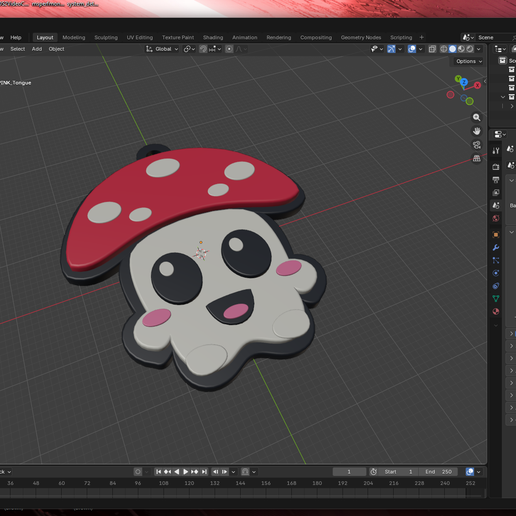The height and width of the screenshot is (516, 516).
Task: Click the current frame field showing 1
Action: pos(349,472)
